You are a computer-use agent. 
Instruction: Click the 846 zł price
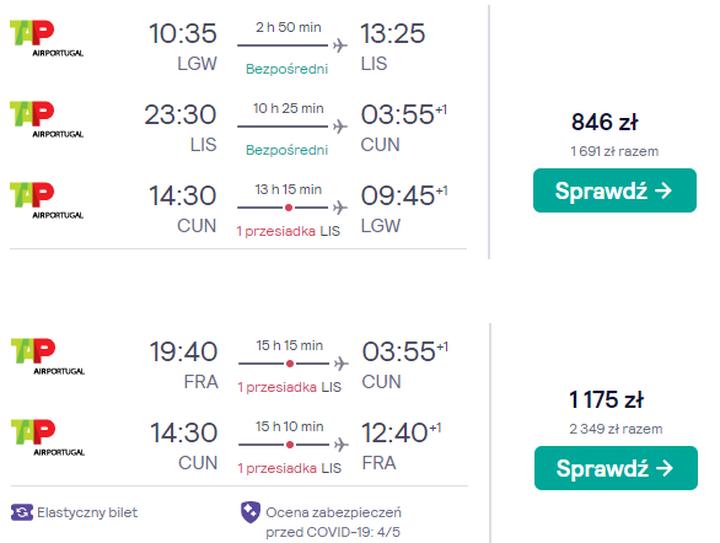[604, 123]
